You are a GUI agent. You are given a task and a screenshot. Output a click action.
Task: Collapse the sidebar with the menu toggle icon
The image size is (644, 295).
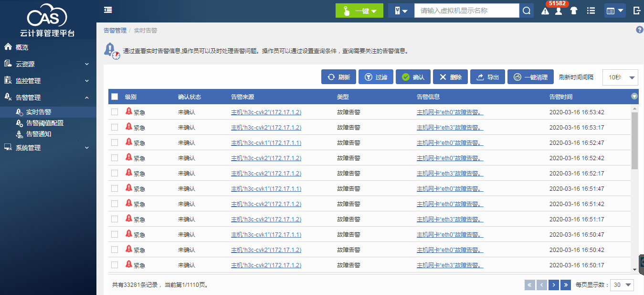click(x=108, y=10)
